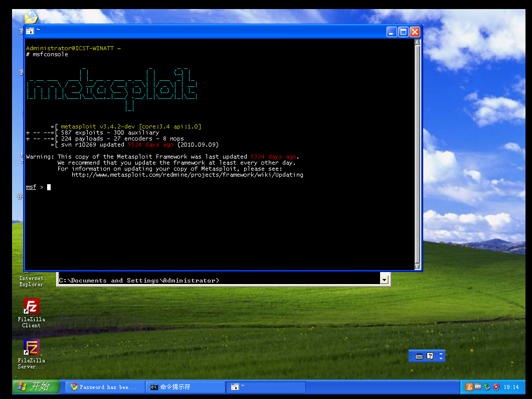532x399 pixels.
Task: Click the language bar drag handle
Action: click(x=411, y=356)
